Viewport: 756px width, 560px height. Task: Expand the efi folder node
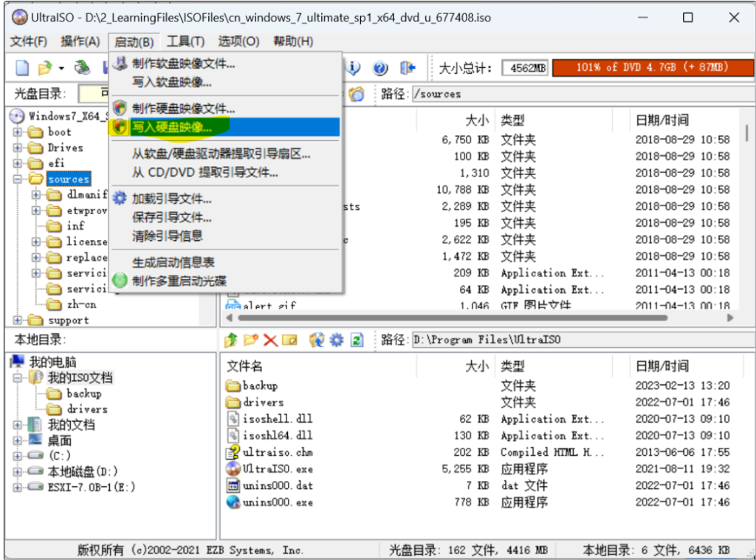click(18, 163)
